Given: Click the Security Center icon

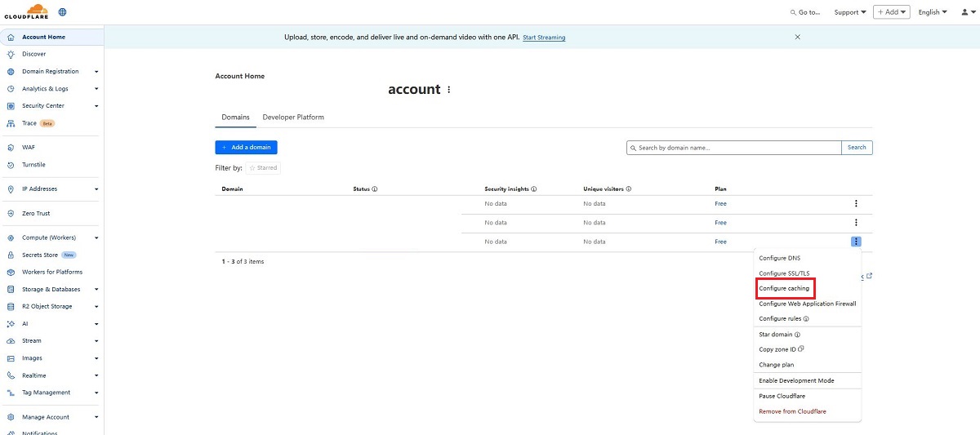Looking at the screenshot, I should (11, 105).
